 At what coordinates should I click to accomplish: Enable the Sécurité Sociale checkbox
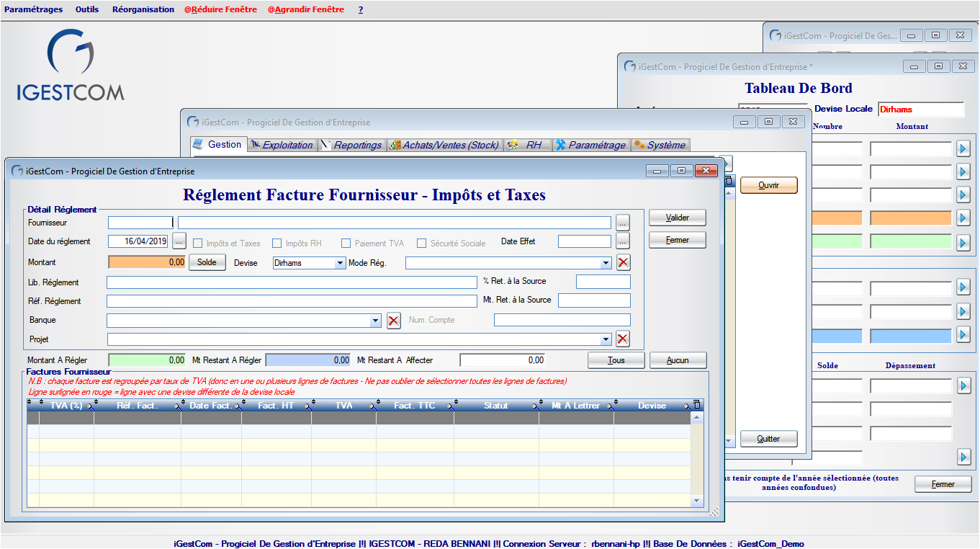tap(422, 244)
